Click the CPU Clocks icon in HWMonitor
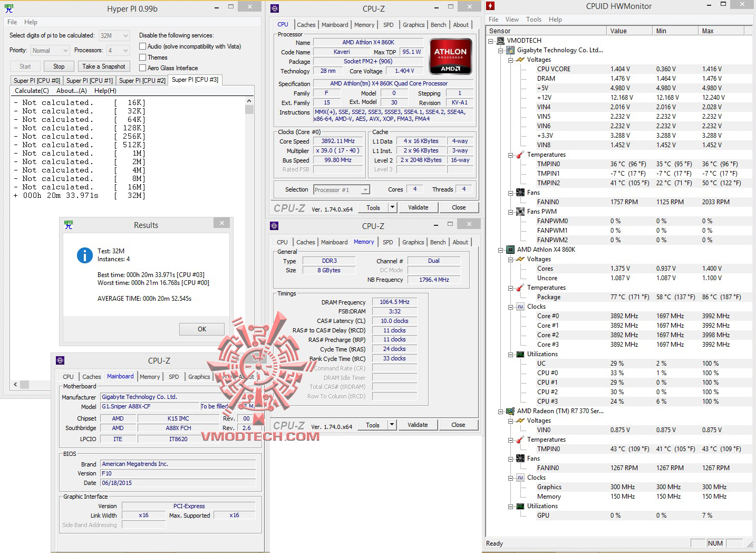 click(x=520, y=307)
